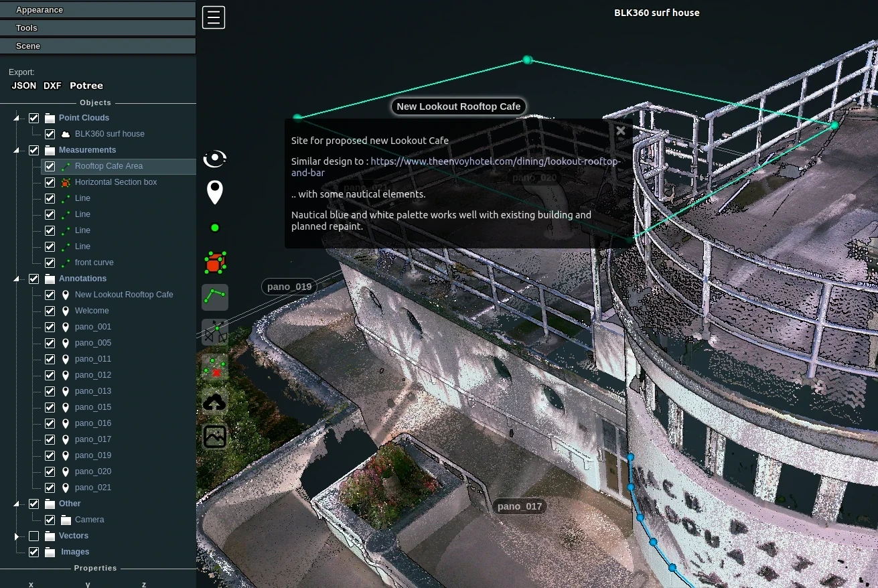The image size is (878, 588).
Task: Click pin icon beside pano_001 entry
Action: coord(66,327)
